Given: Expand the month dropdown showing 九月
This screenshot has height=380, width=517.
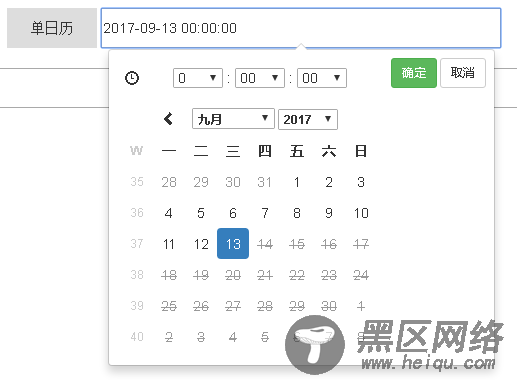Looking at the screenshot, I should point(233,119).
